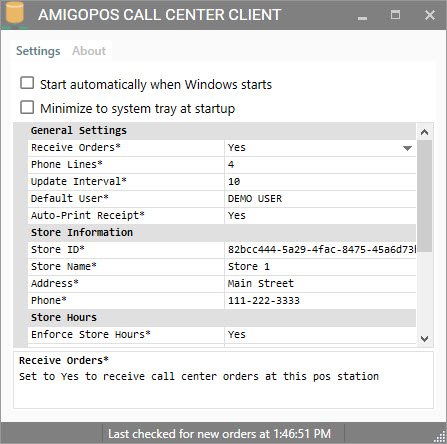Select the Store Name field showing Store 1
The image size is (447, 444).
[x=320, y=267]
